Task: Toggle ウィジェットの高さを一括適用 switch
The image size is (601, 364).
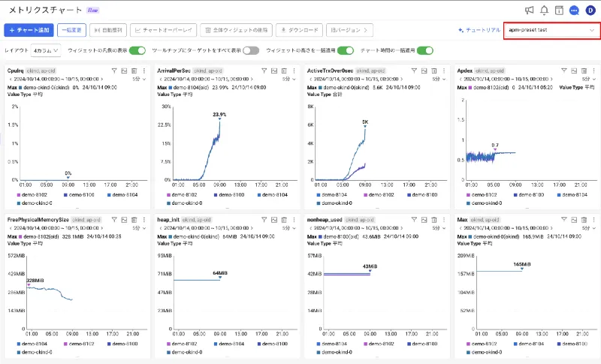Action: click(346, 50)
